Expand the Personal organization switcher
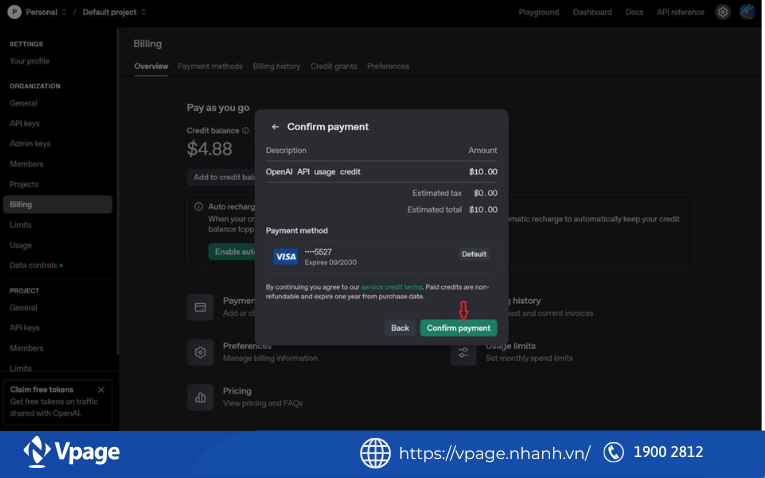The image size is (765, 478). [x=46, y=12]
